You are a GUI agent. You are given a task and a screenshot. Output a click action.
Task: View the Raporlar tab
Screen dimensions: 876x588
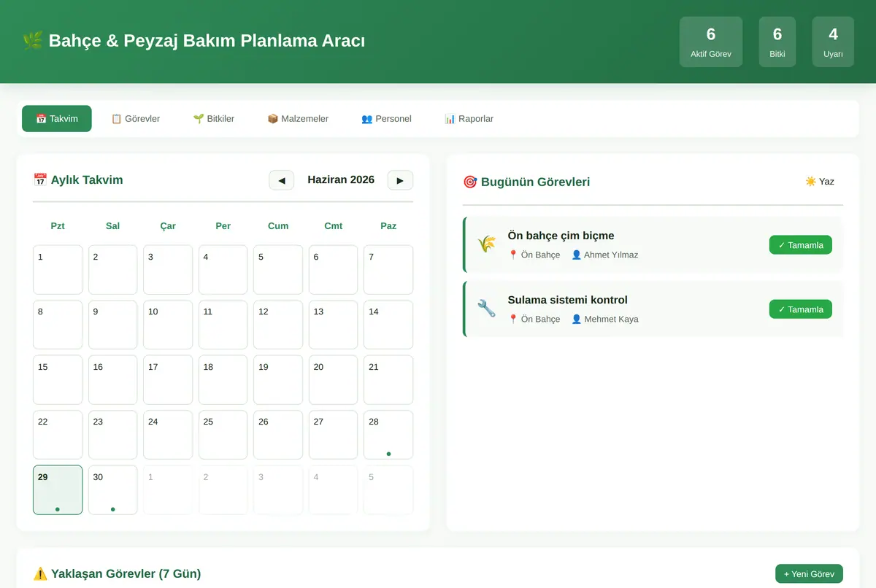pyautogui.click(x=469, y=119)
